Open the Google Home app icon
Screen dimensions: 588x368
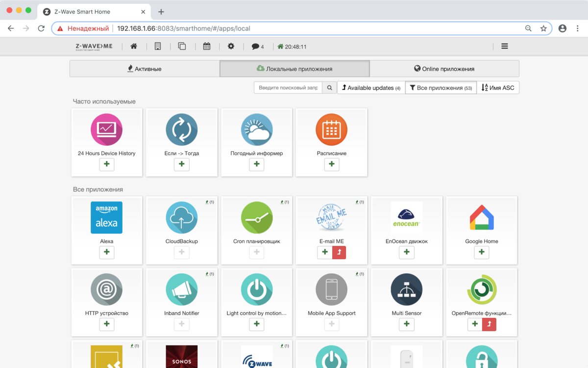[x=481, y=217]
